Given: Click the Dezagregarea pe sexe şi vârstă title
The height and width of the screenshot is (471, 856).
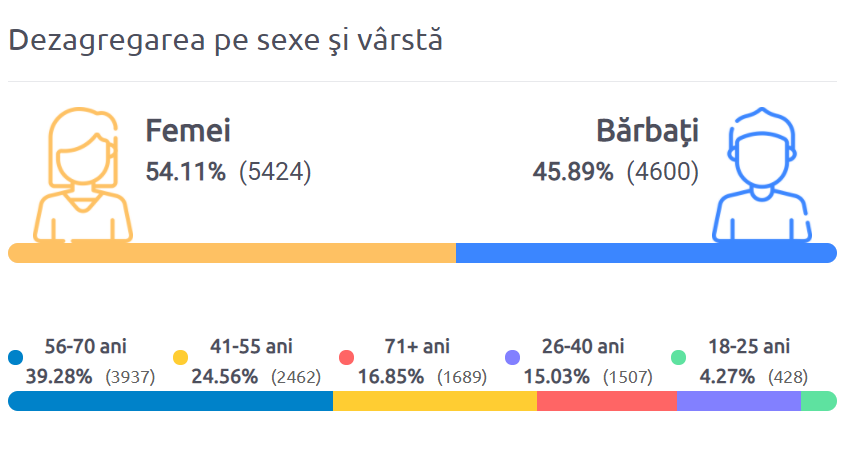Looking at the screenshot, I should click(x=225, y=40).
